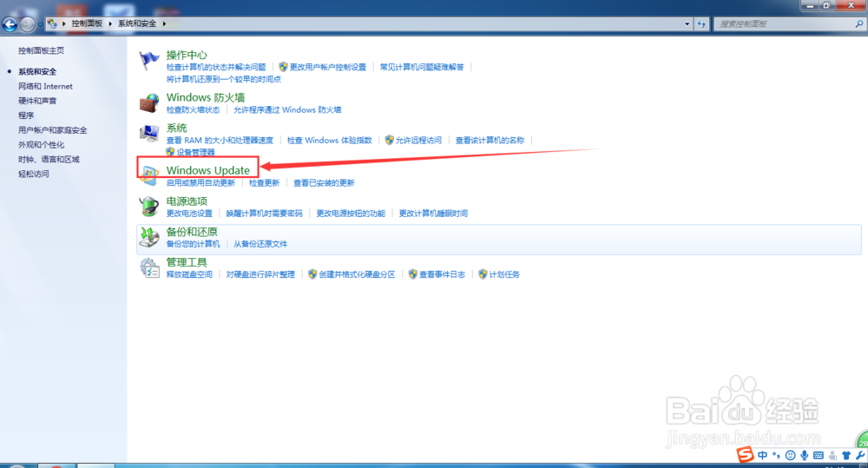Open 硬件和声音 in the sidebar
Image resolution: width=868 pixels, height=468 pixels.
(37, 101)
